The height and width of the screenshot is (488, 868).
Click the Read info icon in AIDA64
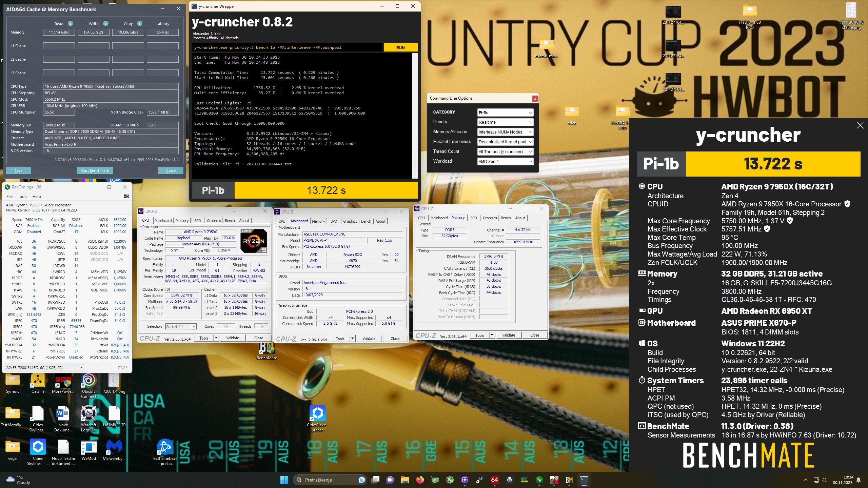tap(71, 23)
